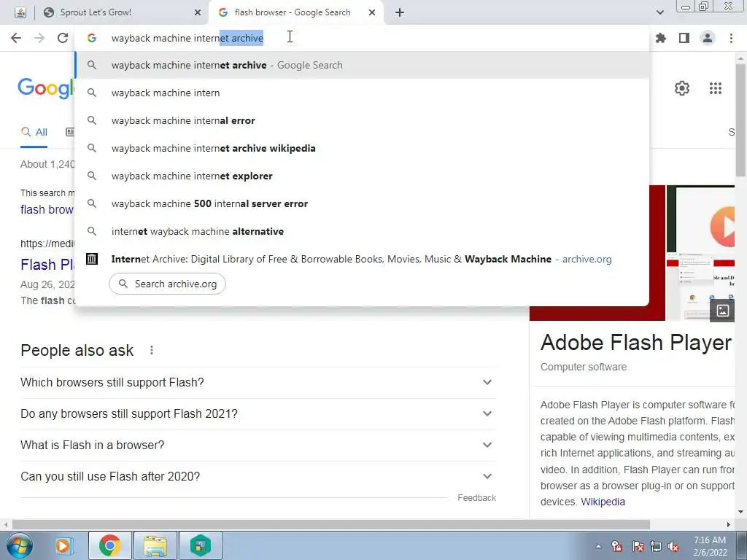Open the Windows Start menu
747x560 pixels.
(x=18, y=545)
